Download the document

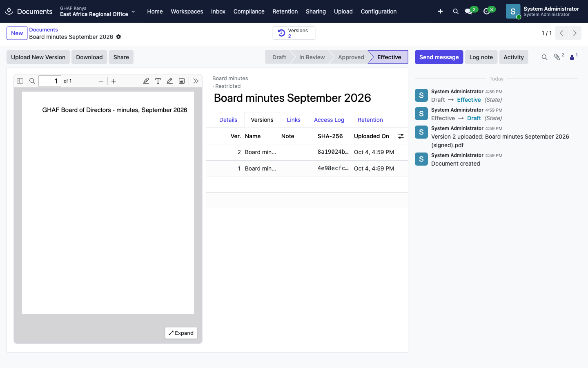pos(89,57)
